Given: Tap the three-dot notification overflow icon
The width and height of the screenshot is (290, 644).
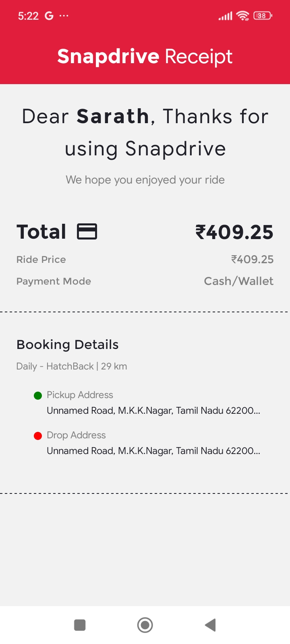Looking at the screenshot, I should point(64,16).
